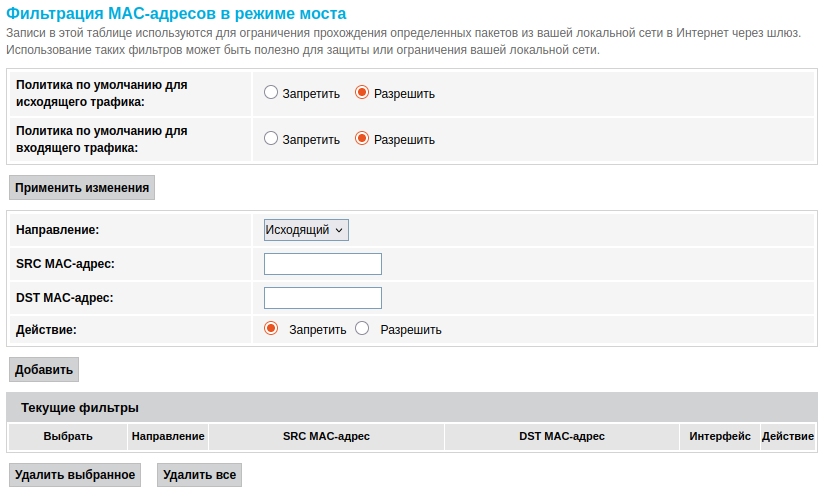The image size is (825, 499).
Task: Click the Фильтрация MAC-адресов page heading
Action: point(176,14)
